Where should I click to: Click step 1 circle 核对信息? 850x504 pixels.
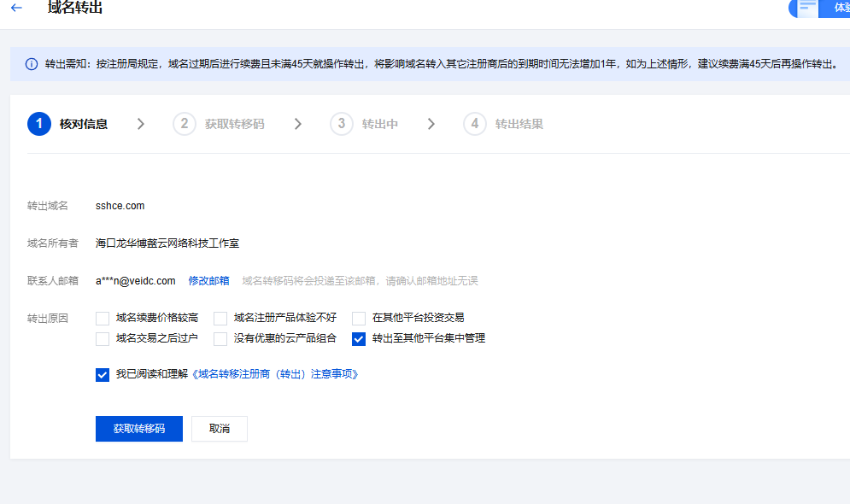[x=39, y=124]
